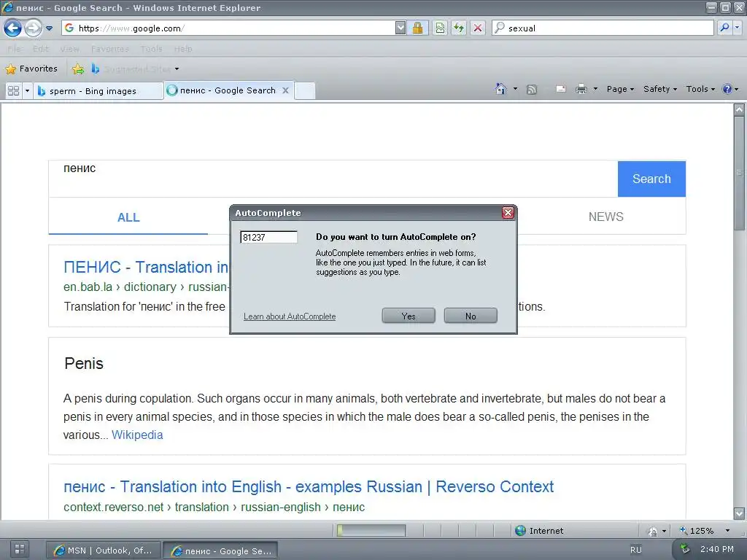Click Yes in AutoComplete dialog
Image resolution: width=747 pixels, height=560 pixels.
coord(409,316)
